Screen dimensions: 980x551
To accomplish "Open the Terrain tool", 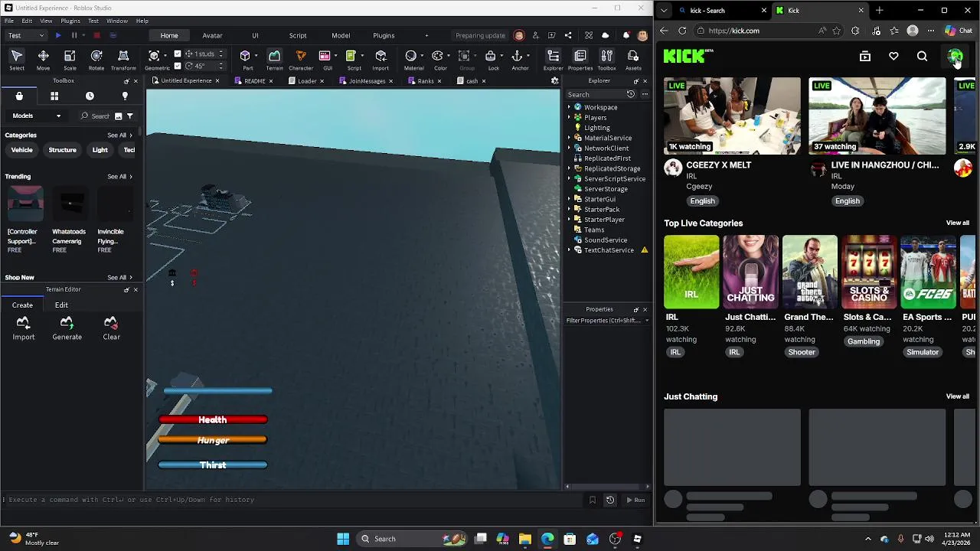I will [274, 59].
